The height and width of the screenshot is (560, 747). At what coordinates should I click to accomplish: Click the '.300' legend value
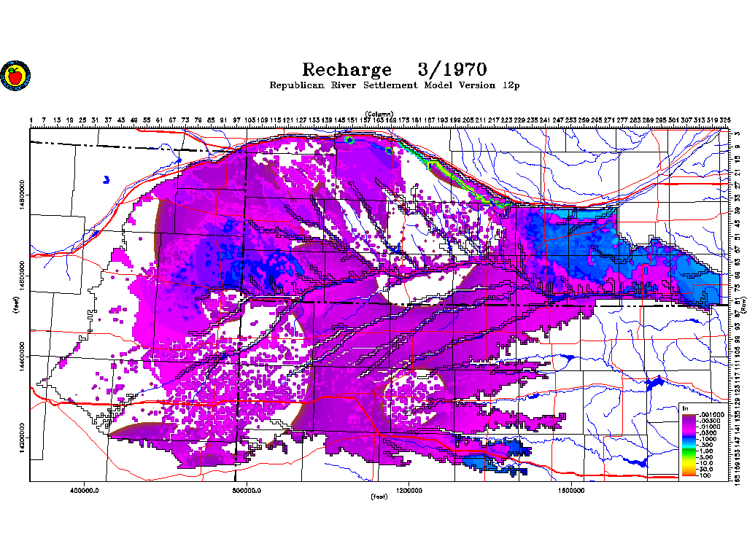(706, 445)
